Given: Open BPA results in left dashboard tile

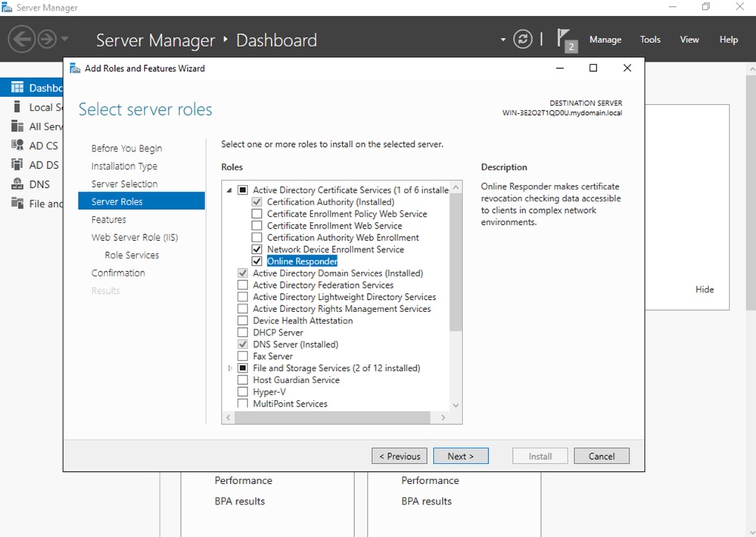Looking at the screenshot, I should click(240, 501).
